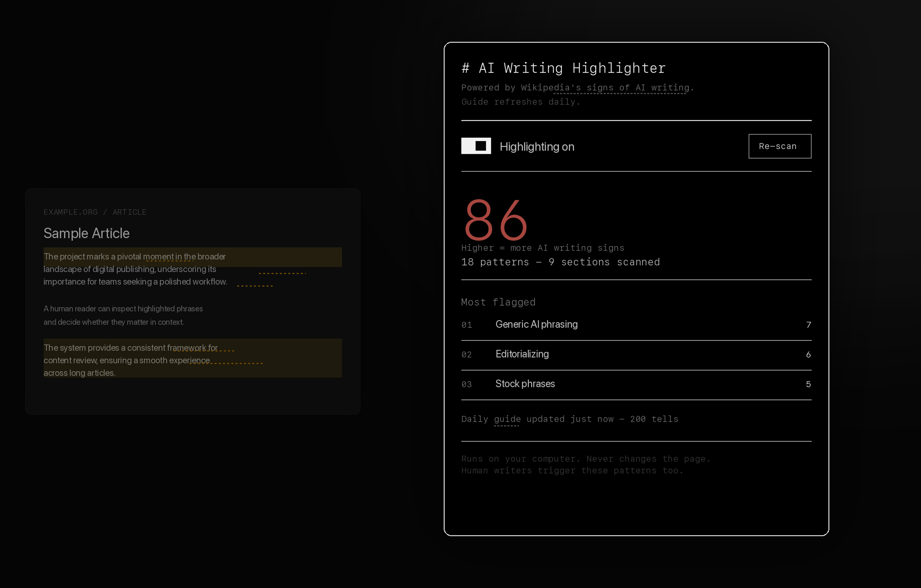Click the count 6 for Editorializing
The image size is (921, 588).
tap(808, 354)
